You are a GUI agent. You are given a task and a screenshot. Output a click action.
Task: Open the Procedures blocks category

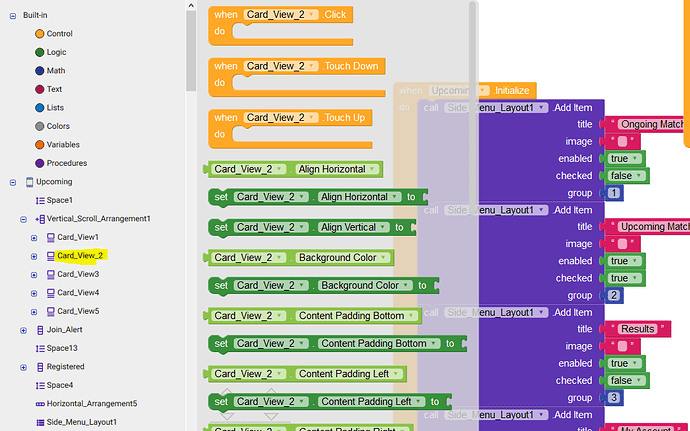point(66,163)
